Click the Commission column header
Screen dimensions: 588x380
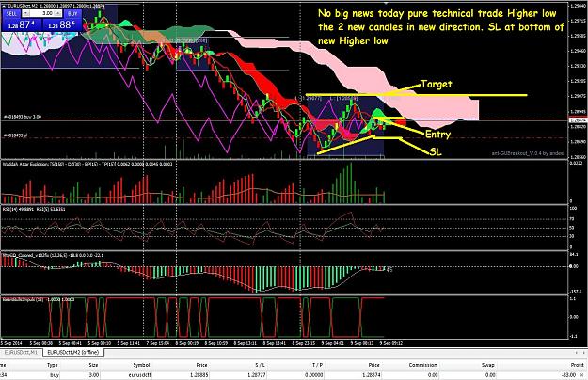pyautogui.click(x=422, y=365)
